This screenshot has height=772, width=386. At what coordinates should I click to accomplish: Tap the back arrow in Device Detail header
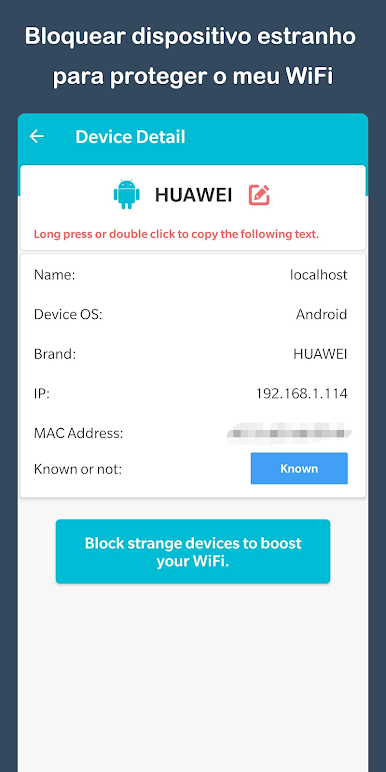coord(37,136)
